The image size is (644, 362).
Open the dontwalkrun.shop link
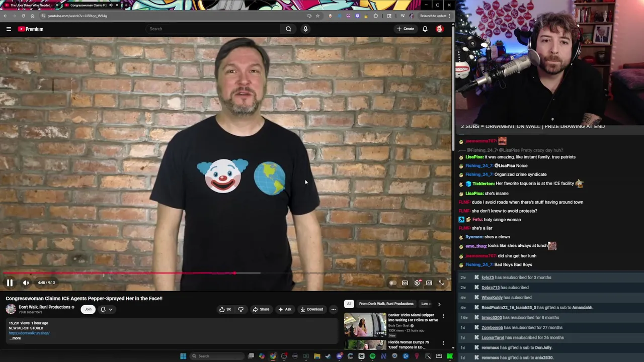[x=29, y=333]
